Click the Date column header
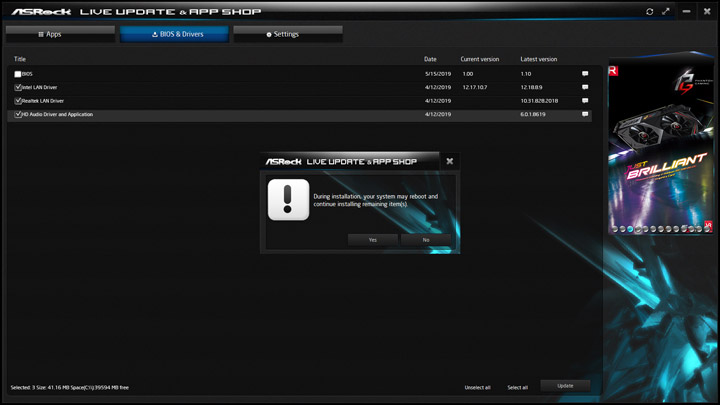Viewport: 720px width, 405px height. coord(430,59)
